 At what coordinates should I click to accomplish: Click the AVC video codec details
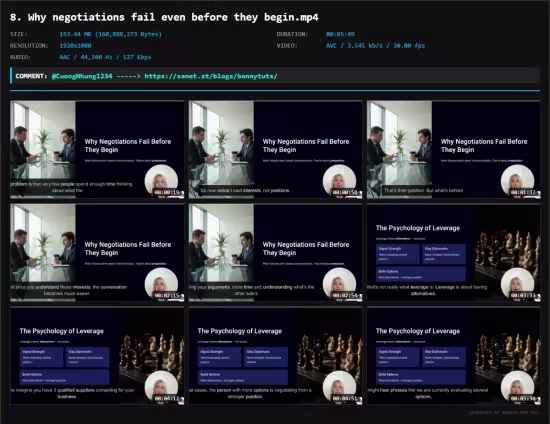coord(375,46)
